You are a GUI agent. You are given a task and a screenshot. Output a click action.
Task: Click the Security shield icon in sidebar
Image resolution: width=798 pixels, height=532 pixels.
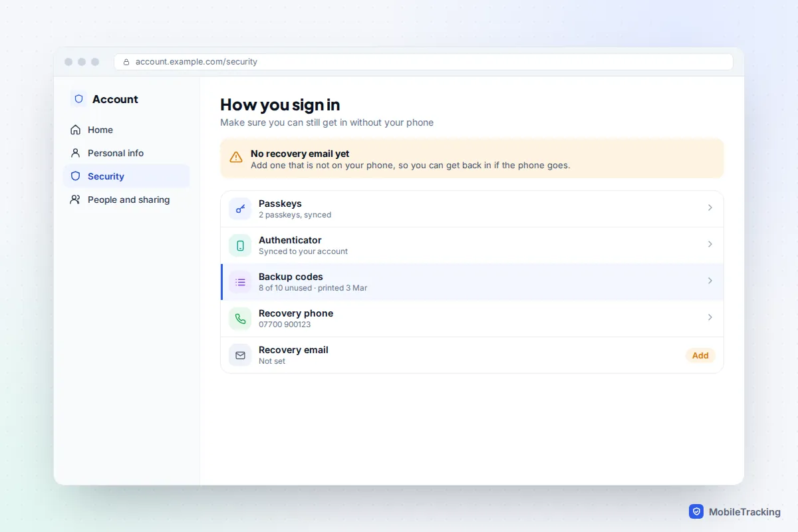coord(75,176)
